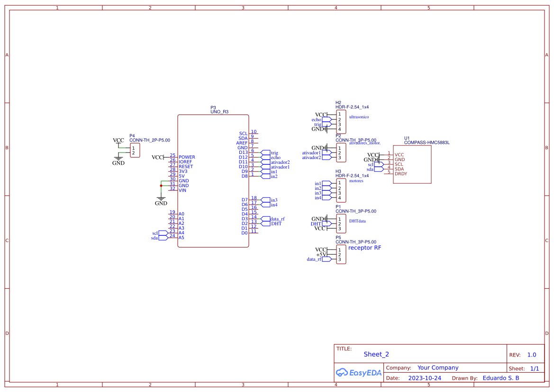
Task: Click the 'ativadores_motor.' annotation text
Action: (x=365, y=143)
